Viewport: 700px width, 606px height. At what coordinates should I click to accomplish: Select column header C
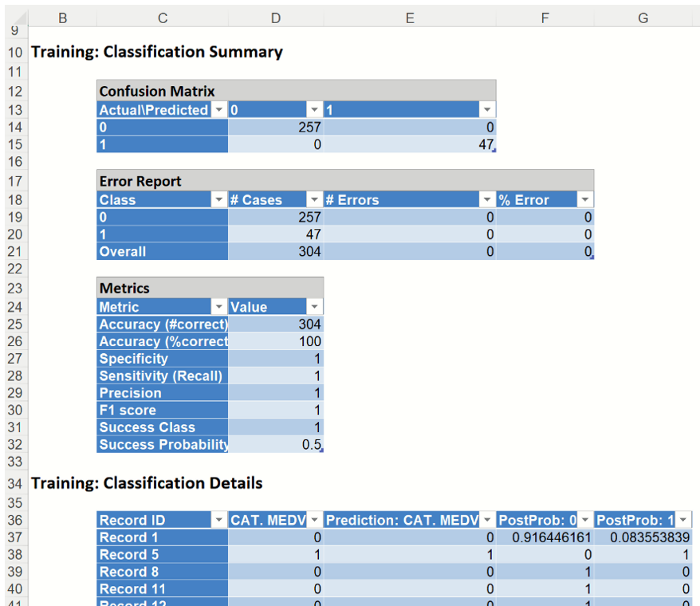[x=163, y=18]
